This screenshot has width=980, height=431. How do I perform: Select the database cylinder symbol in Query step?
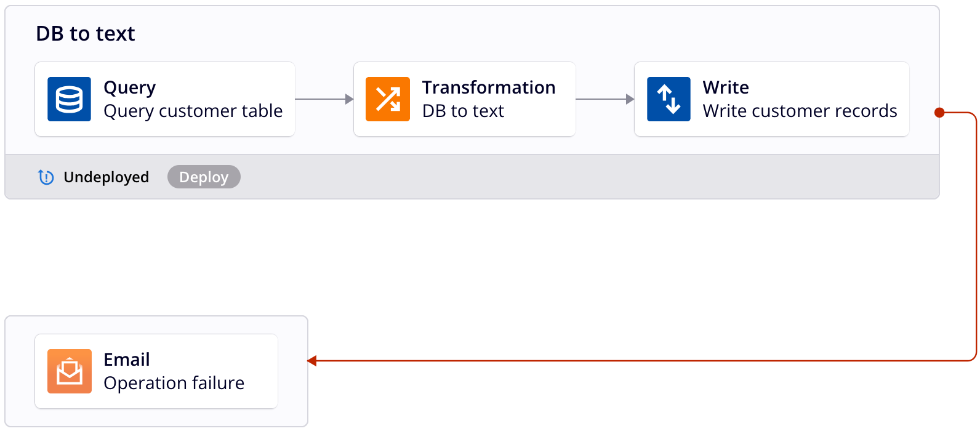point(69,99)
